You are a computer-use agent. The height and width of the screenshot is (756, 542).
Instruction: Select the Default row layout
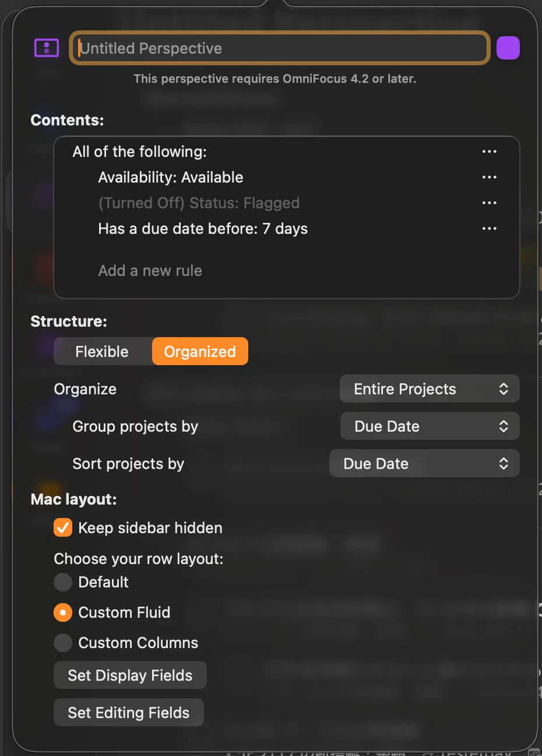click(63, 582)
